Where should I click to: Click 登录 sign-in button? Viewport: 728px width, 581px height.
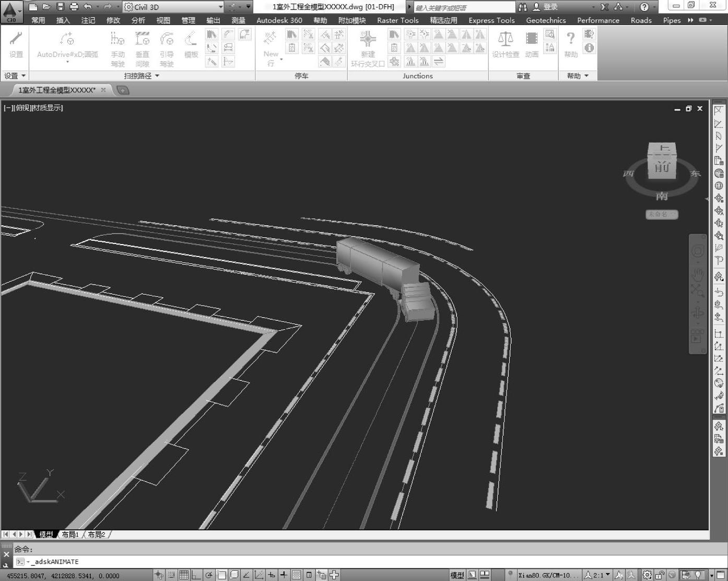point(545,7)
